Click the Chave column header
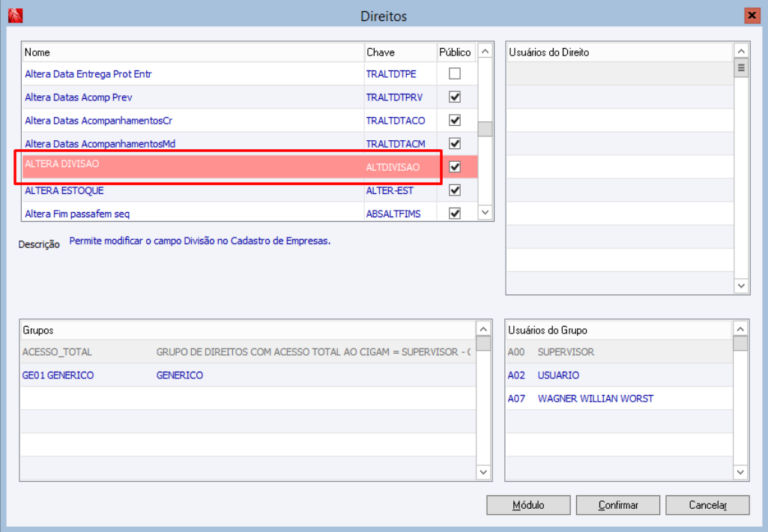Viewport: 768px width, 532px height. point(401,52)
